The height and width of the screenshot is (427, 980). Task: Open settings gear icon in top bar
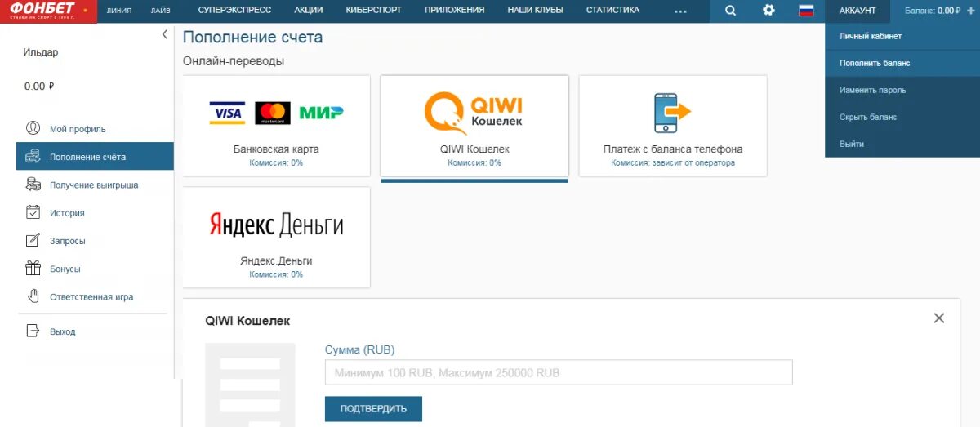tap(768, 11)
